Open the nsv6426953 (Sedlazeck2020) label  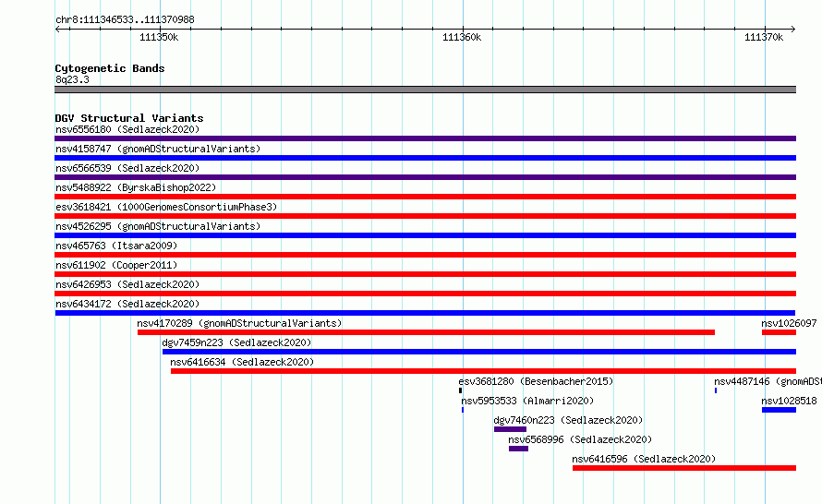[x=127, y=284]
